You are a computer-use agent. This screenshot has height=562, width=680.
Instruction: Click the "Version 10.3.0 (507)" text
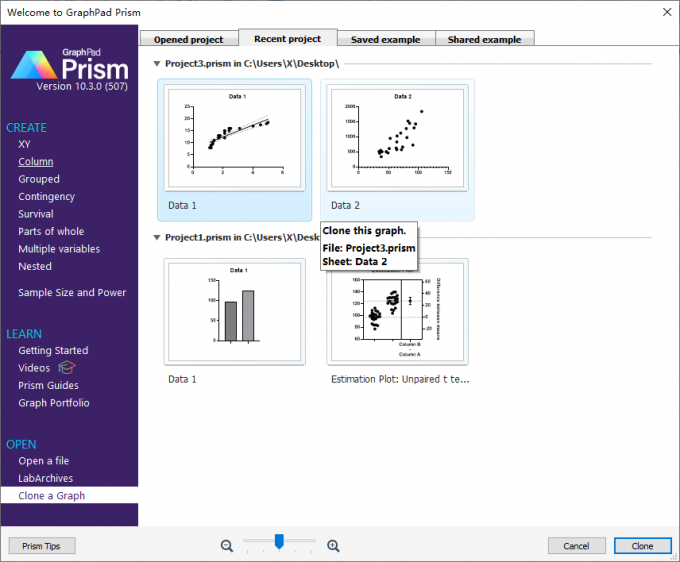click(x=82, y=86)
